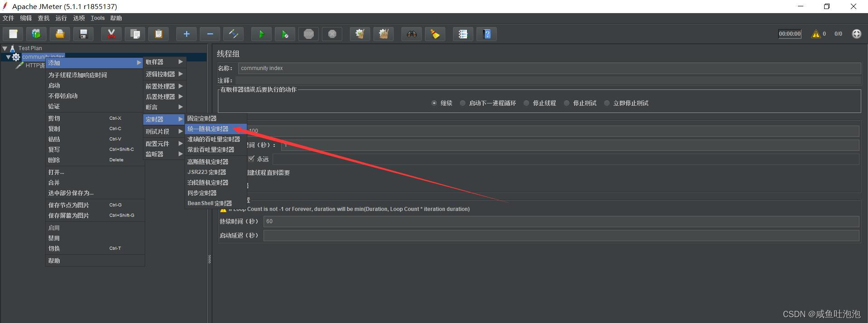Expand the 取样器 submenu

pos(164,62)
